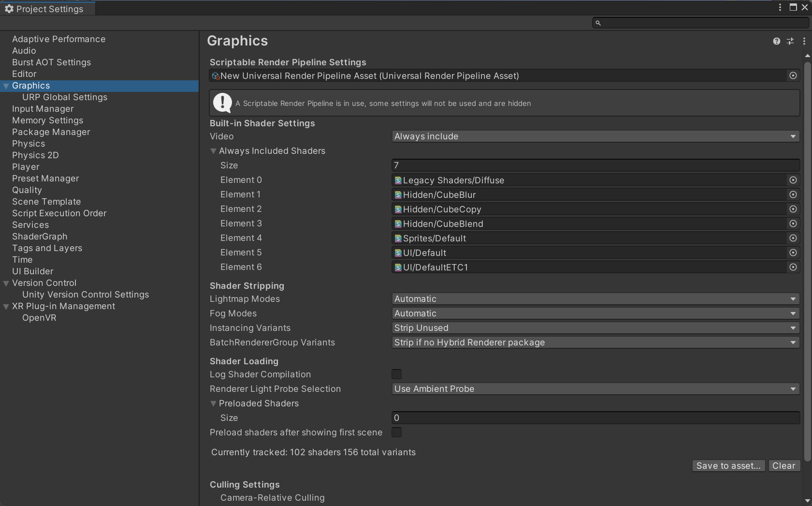Collapse the Version Control tree arrow
The height and width of the screenshot is (506, 812).
6,283
